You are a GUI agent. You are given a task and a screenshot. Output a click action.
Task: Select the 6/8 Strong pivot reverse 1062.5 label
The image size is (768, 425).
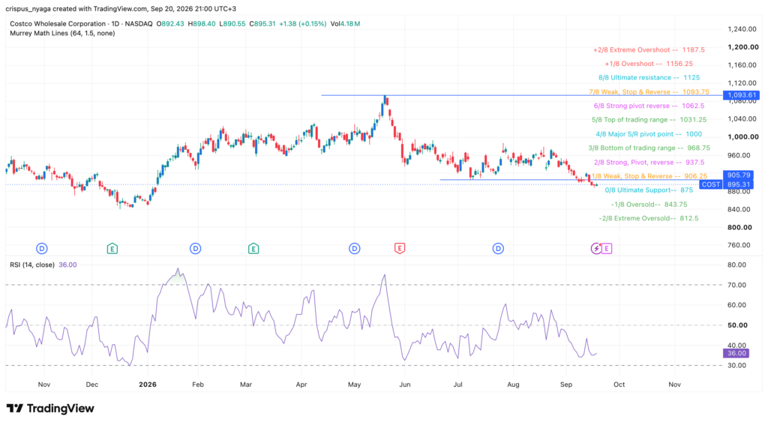649,106
